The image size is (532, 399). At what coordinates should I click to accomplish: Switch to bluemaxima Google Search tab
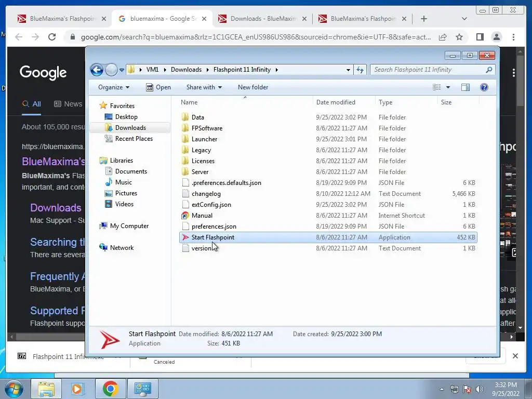(x=163, y=19)
